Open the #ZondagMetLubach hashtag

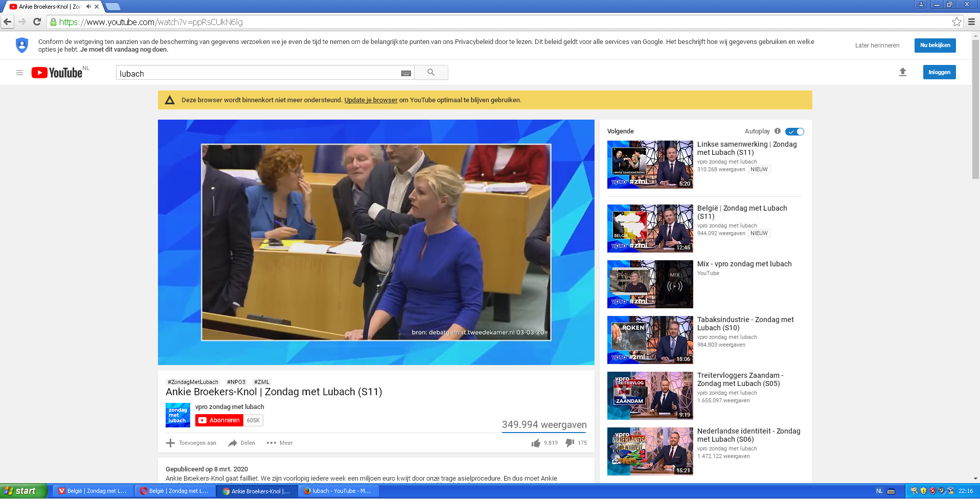pyautogui.click(x=193, y=382)
